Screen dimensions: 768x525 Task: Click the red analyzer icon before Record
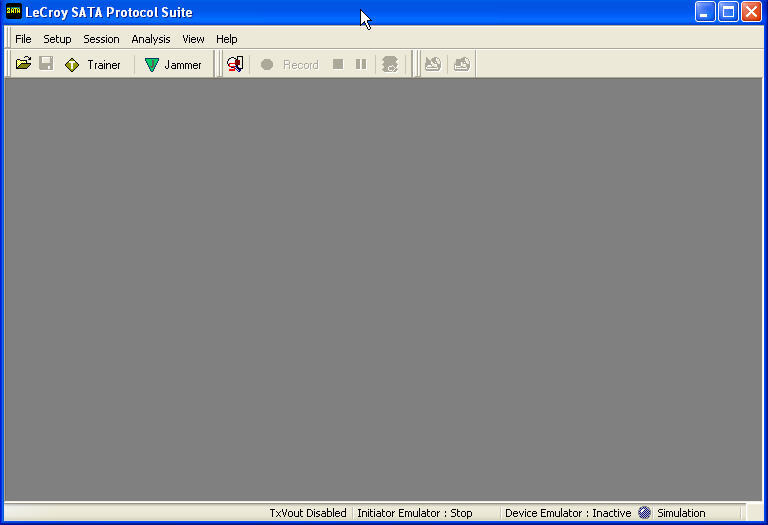click(x=235, y=64)
